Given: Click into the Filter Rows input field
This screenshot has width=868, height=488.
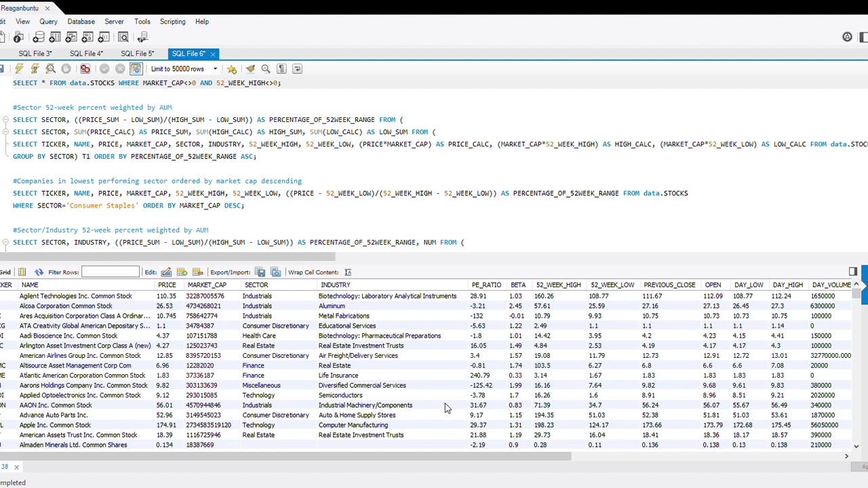Looking at the screenshot, I should pos(110,272).
